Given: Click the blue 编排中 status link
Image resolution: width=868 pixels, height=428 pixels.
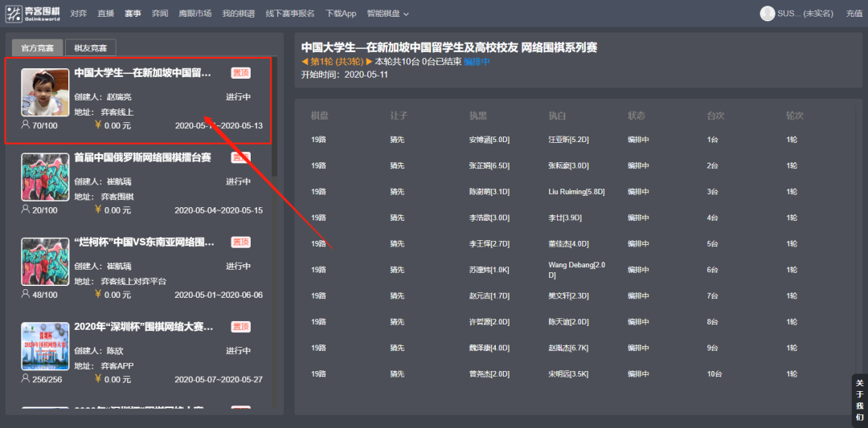Looking at the screenshot, I should point(477,62).
